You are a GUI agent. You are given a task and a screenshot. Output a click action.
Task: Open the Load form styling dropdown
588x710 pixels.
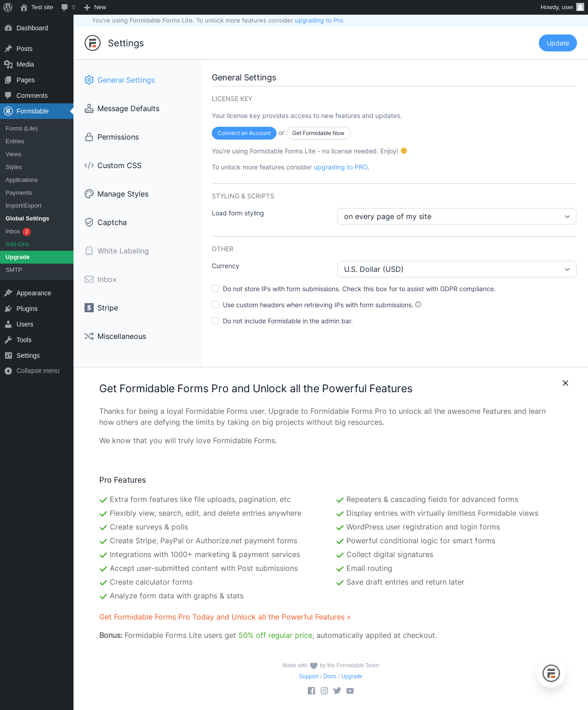(x=457, y=216)
